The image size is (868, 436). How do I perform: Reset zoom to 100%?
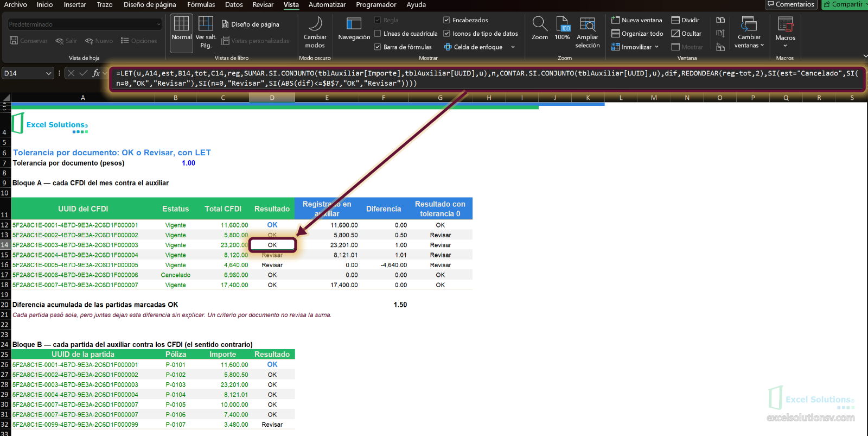562,28
